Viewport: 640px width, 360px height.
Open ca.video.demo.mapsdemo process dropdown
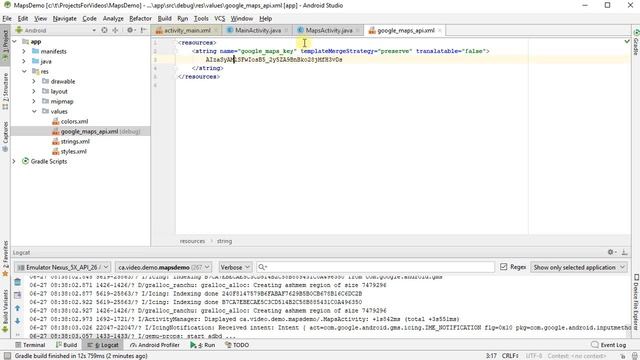coord(163,267)
